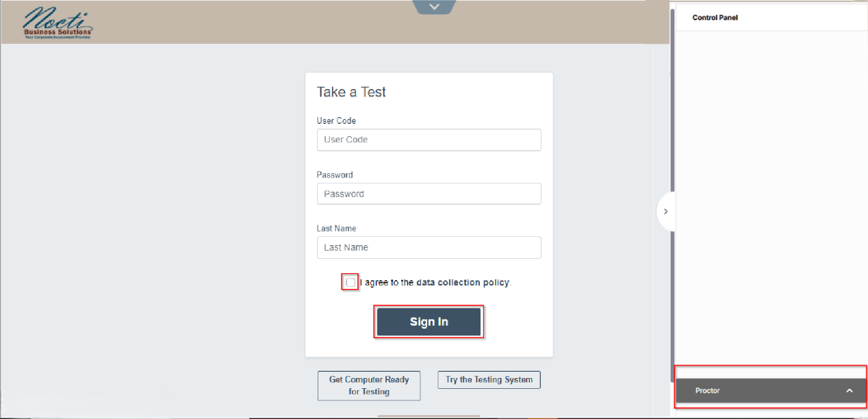Click the Take a Test heading
Image resolution: width=868 pixels, height=419 pixels.
coord(351,92)
